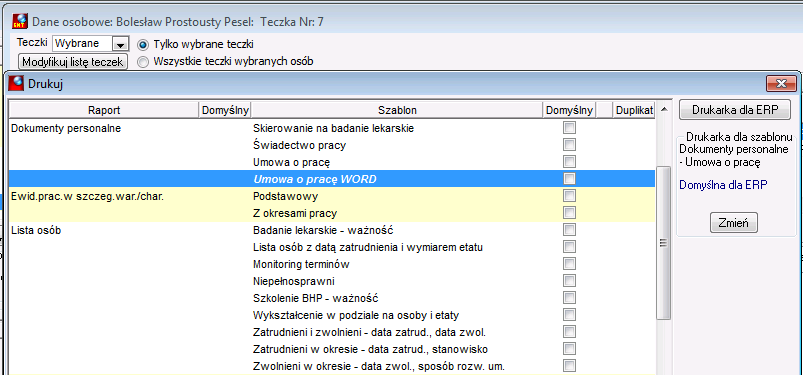This screenshot has height=375, width=803.
Task: Click 'Drukarka dla ERP' button
Action: point(735,110)
